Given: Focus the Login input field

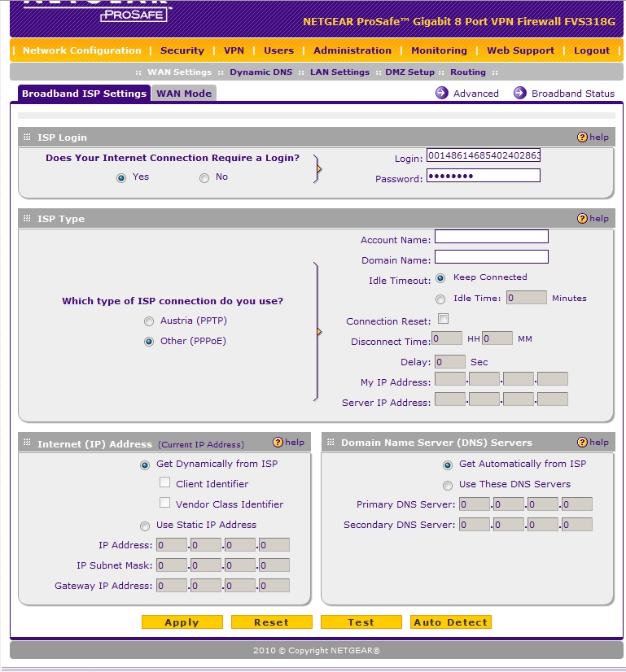Looking at the screenshot, I should tap(484, 155).
